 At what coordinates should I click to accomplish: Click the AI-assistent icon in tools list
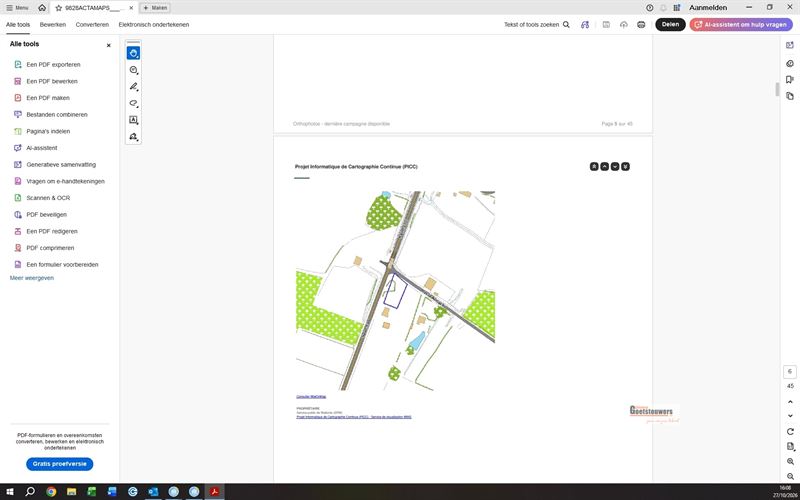pyautogui.click(x=18, y=148)
